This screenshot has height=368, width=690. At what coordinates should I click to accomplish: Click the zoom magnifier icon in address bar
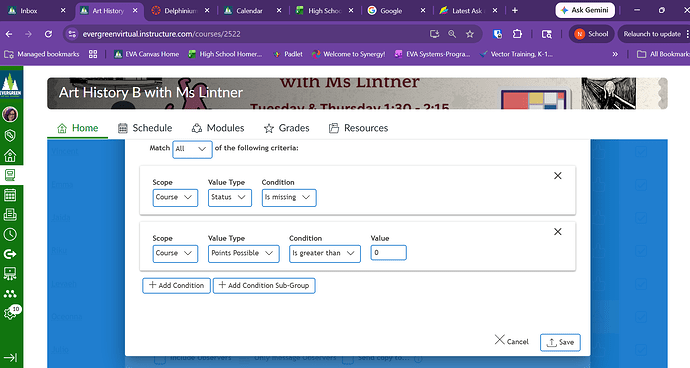[452, 34]
